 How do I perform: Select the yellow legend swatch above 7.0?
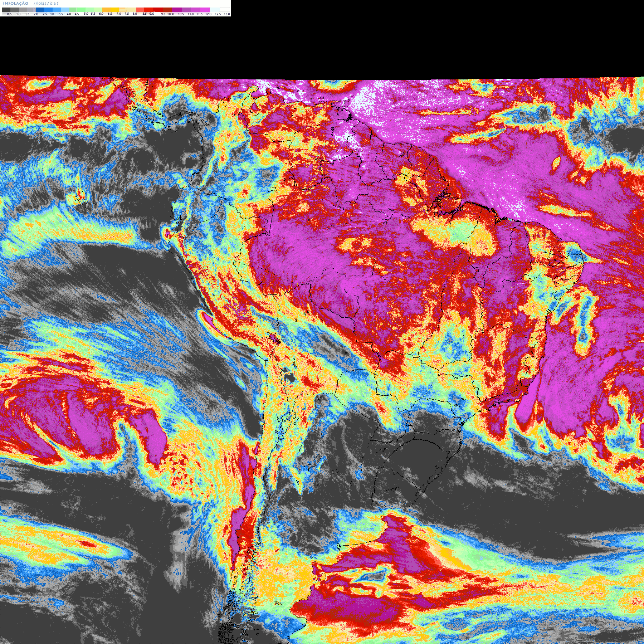pyautogui.click(x=115, y=10)
